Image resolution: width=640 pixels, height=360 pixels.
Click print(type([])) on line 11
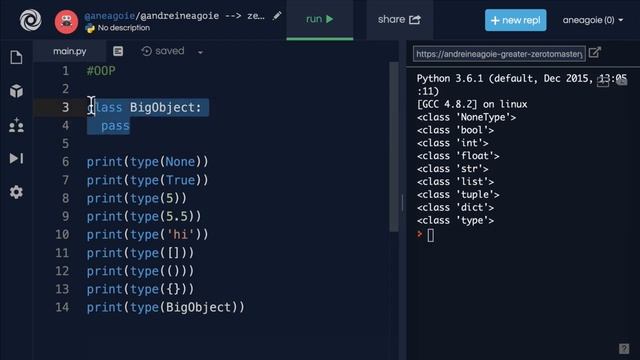(140, 253)
